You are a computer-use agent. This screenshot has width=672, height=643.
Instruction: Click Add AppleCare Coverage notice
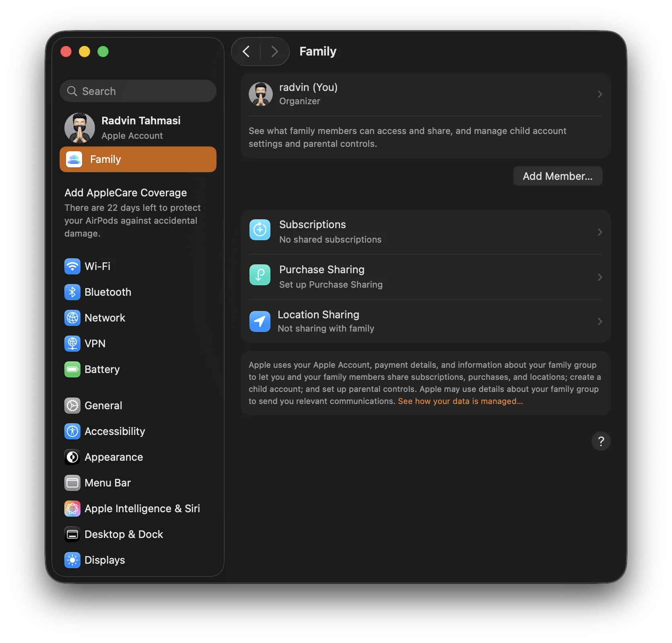click(133, 212)
